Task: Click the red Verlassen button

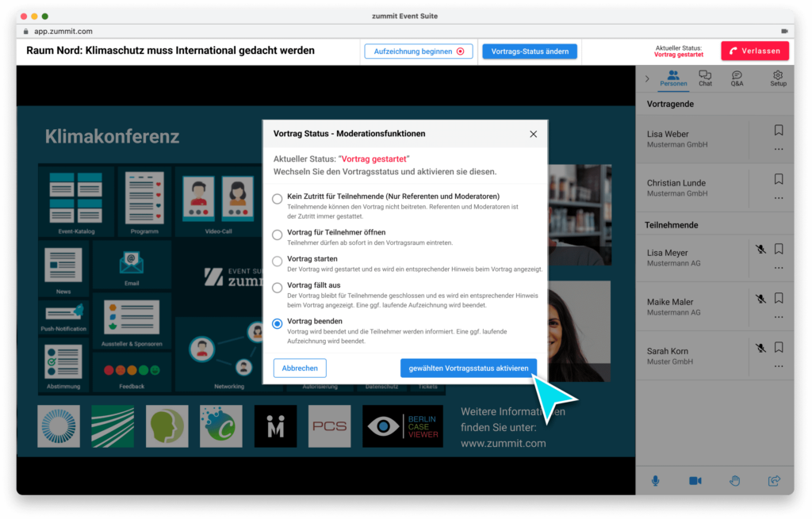Action: (755, 51)
